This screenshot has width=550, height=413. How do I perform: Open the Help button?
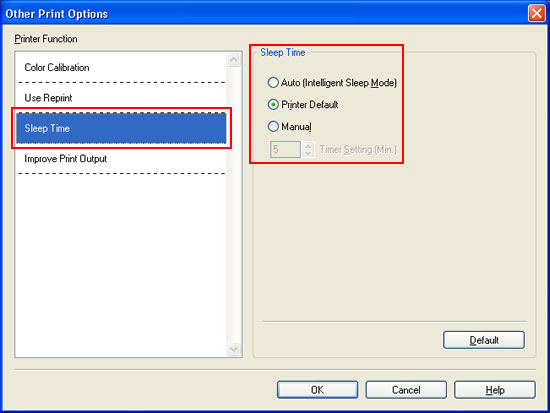tap(495, 390)
